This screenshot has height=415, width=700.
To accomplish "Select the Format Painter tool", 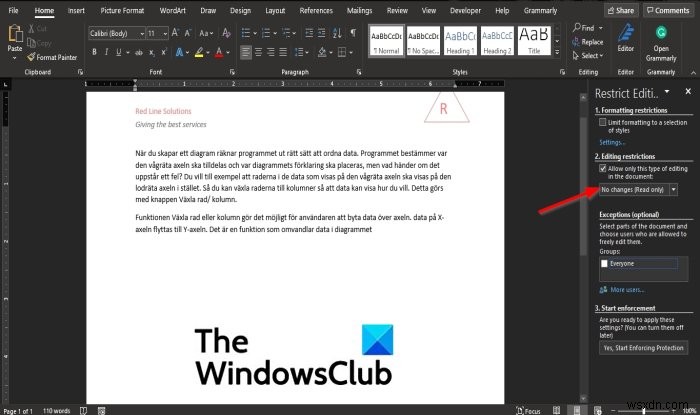I will (x=52, y=57).
